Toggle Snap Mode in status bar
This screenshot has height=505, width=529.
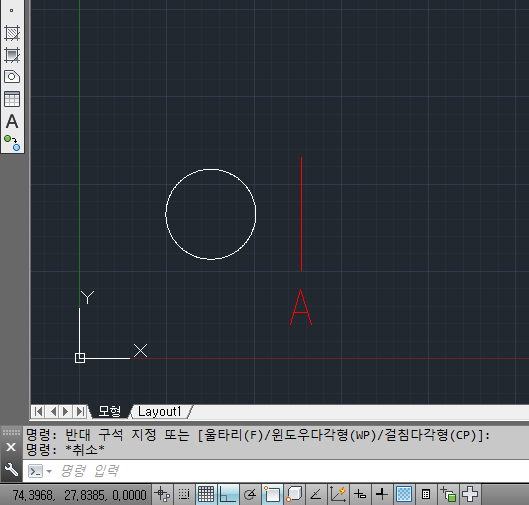[184, 495]
